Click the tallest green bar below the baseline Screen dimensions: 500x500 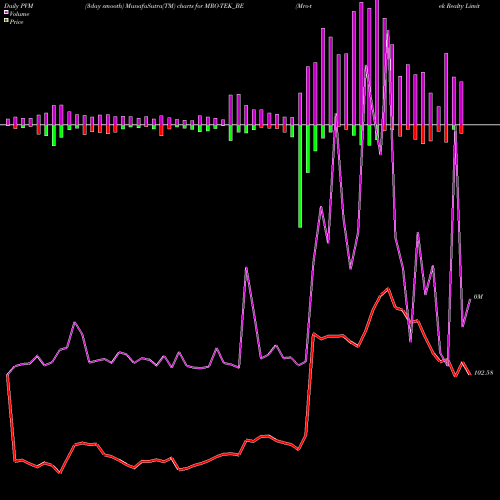[300, 176]
